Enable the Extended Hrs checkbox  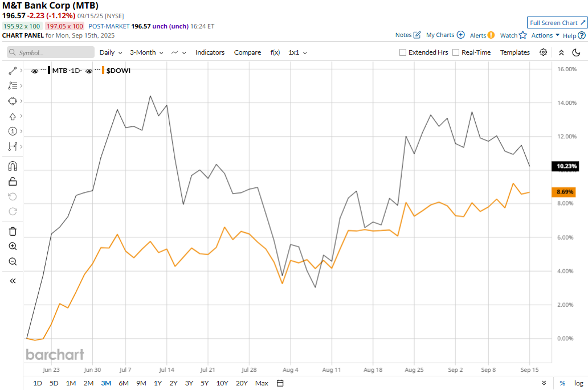click(403, 52)
